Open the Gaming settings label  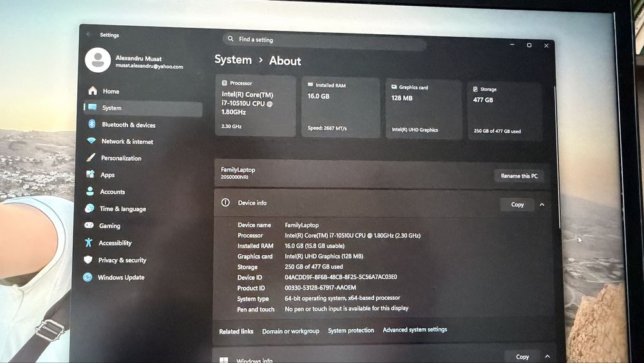tap(109, 226)
